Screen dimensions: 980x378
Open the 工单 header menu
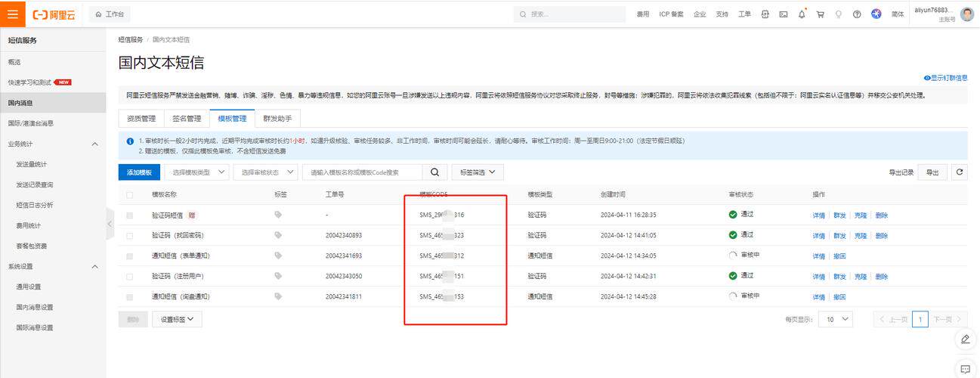tap(744, 14)
